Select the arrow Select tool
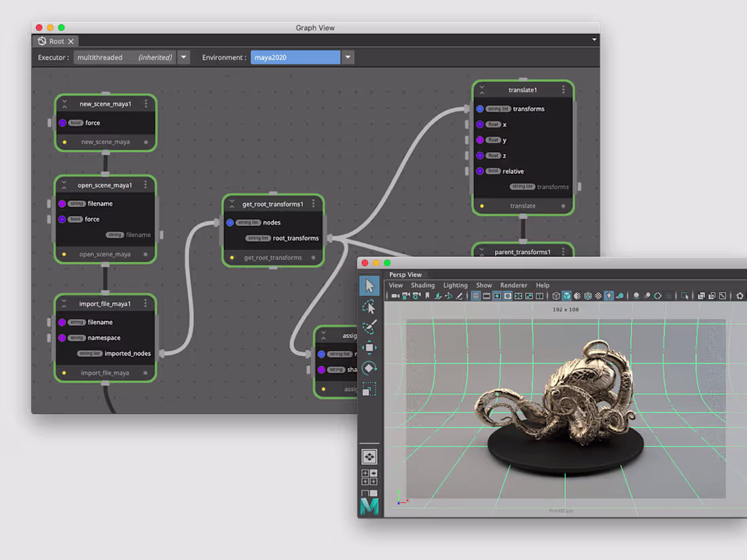The width and height of the screenshot is (747, 560). point(369,286)
